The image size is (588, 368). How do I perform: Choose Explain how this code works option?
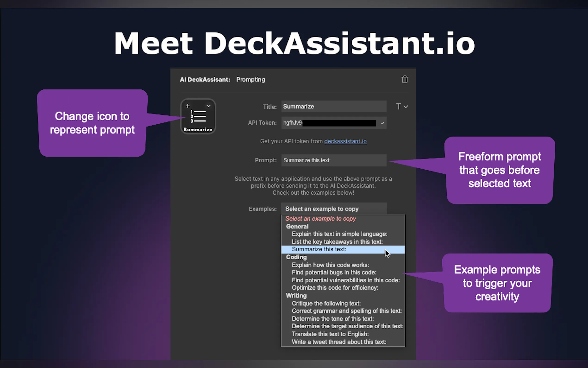tap(330, 265)
